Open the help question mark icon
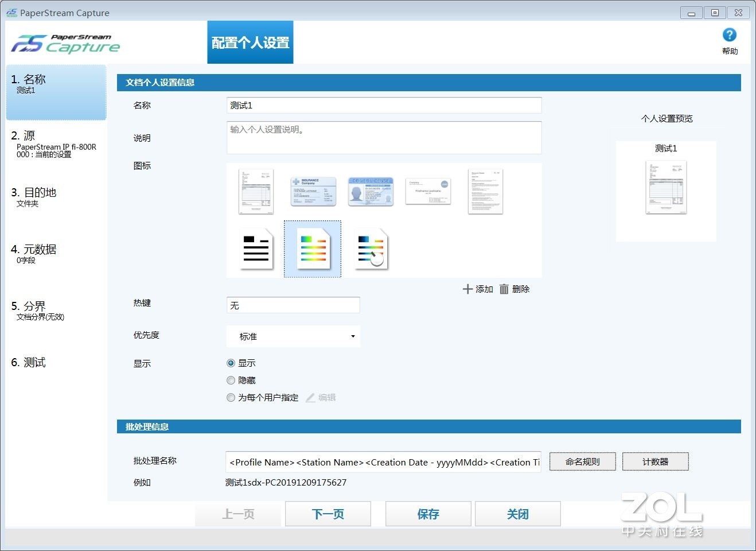 click(x=729, y=36)
